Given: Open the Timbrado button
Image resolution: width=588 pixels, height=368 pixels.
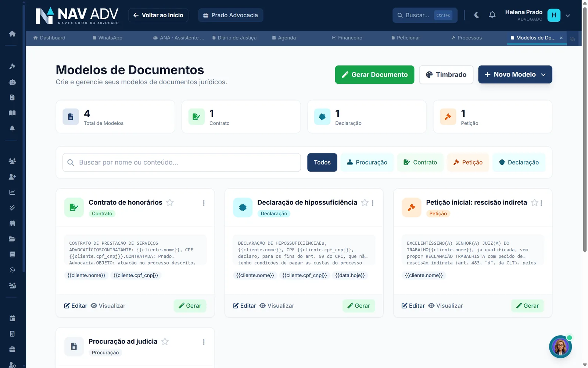Looking at the screenshot, I should pos(446,75).
